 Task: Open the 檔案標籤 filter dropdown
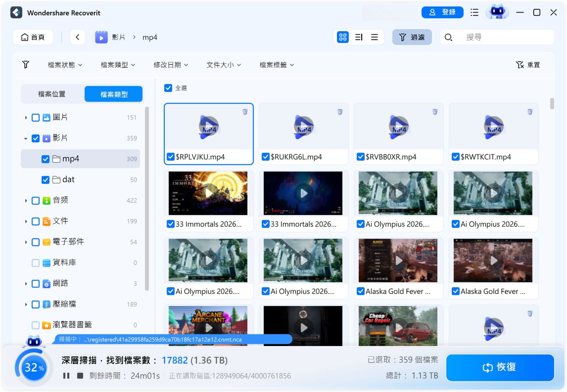276,65
